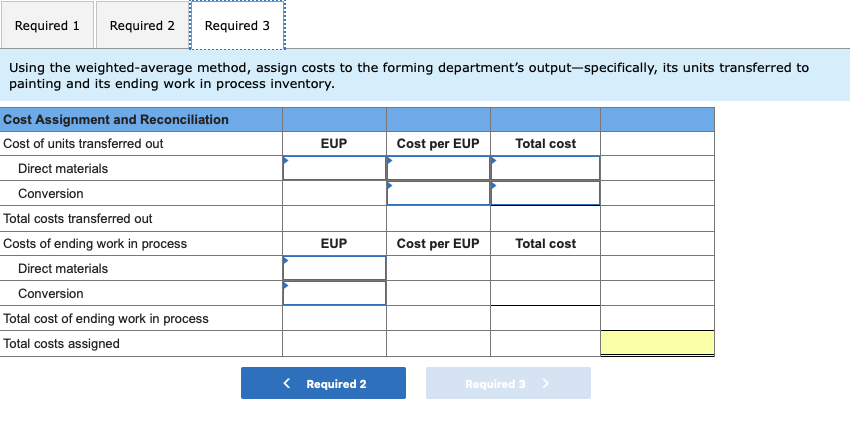Click ending WIP Direct materials Total cost cell
The height and width of the screenshot is (422, 851).
pyautogui.click(x=545, y=269)
